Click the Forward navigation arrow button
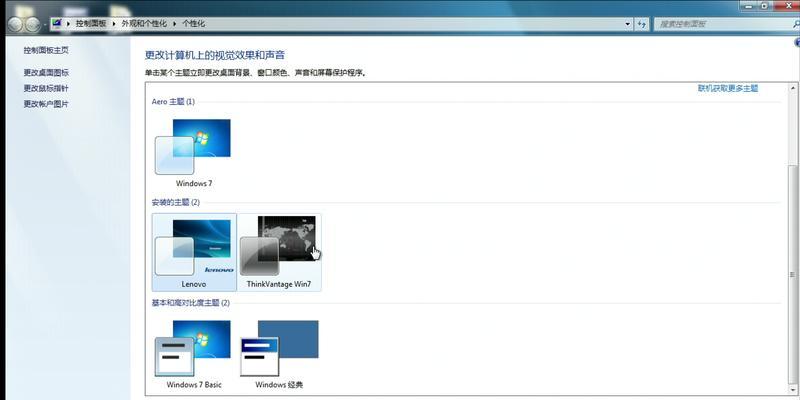This screenshot has height=400, width=800. [32, 23]
